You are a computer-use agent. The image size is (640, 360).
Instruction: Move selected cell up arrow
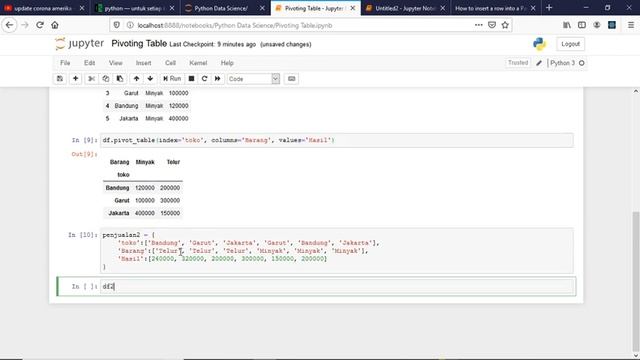coord(136,79)
